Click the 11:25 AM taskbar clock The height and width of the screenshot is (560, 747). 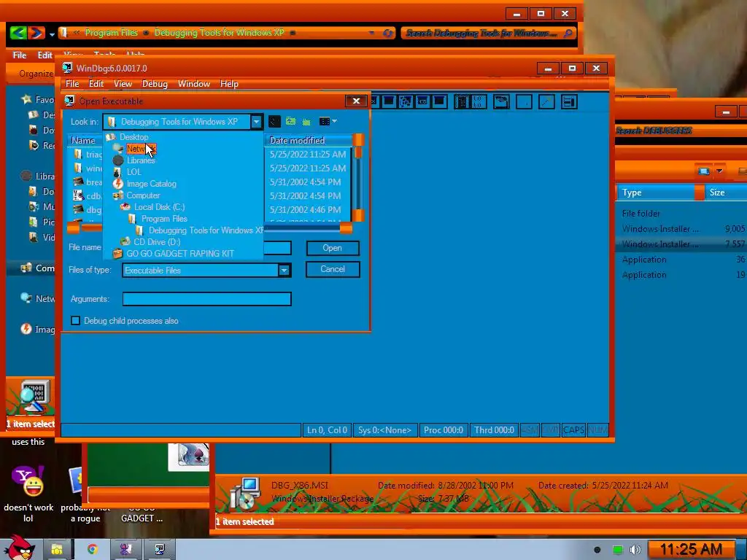(691, 549)
